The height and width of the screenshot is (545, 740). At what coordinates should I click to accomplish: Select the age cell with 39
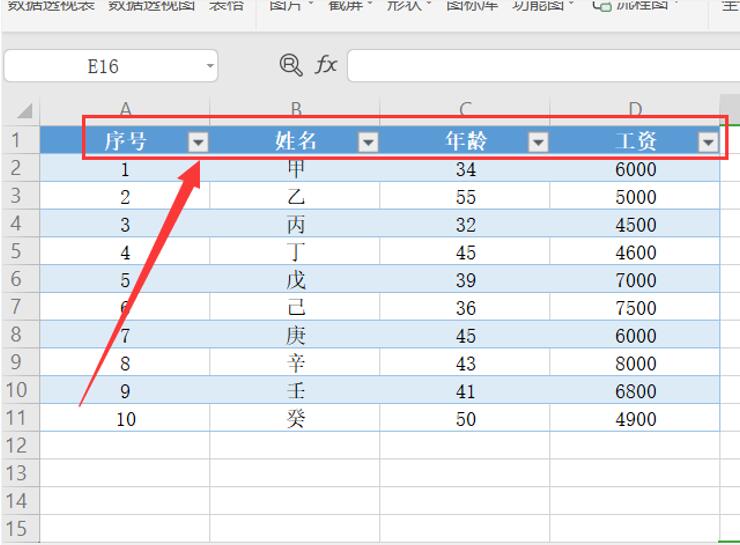(x=465, y=279)
